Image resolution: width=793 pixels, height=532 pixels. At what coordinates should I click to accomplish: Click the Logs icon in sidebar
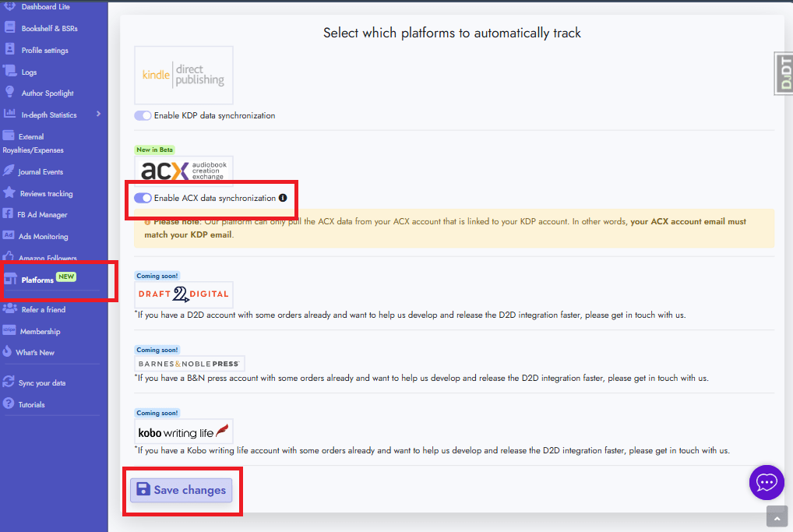coord(9,71)
